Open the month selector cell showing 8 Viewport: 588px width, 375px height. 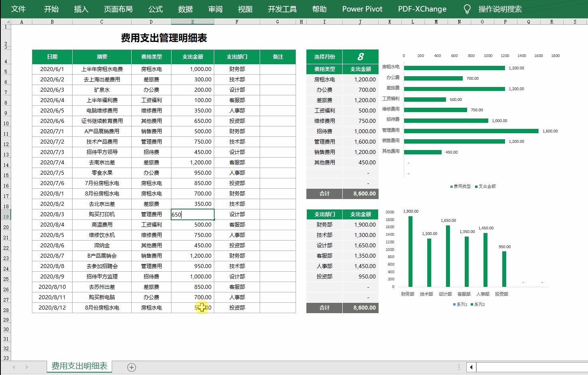click(x=361, y=56)
